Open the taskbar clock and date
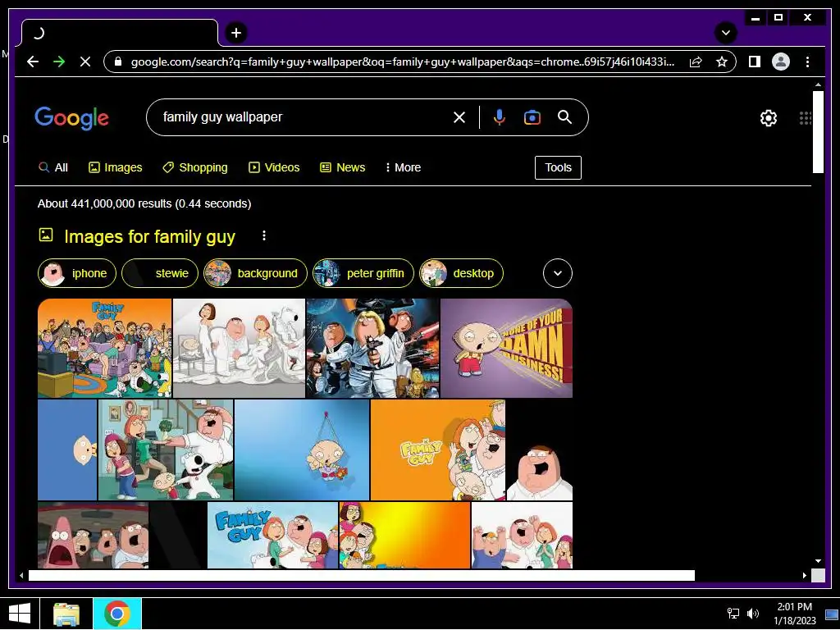 (x=794, y=614)
